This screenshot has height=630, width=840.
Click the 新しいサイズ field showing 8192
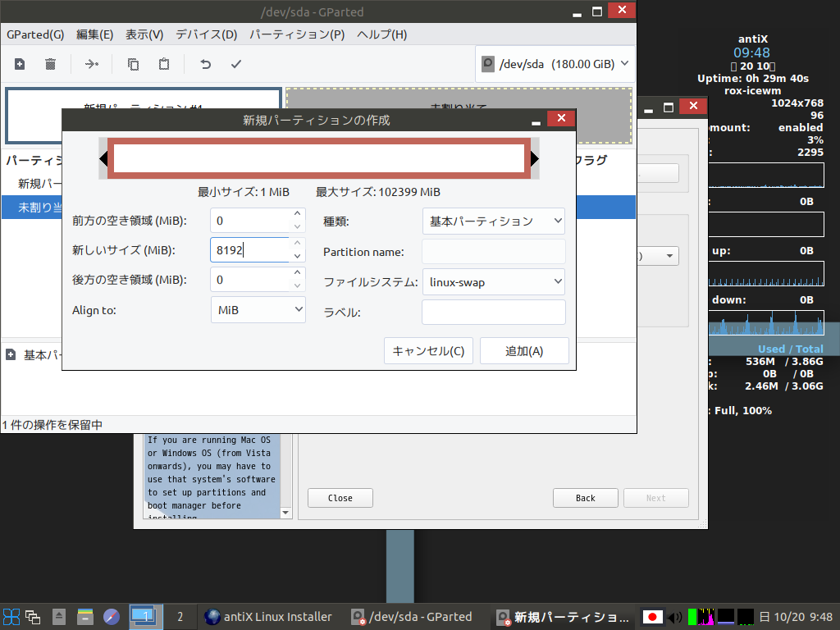click(x=249, y=250)
